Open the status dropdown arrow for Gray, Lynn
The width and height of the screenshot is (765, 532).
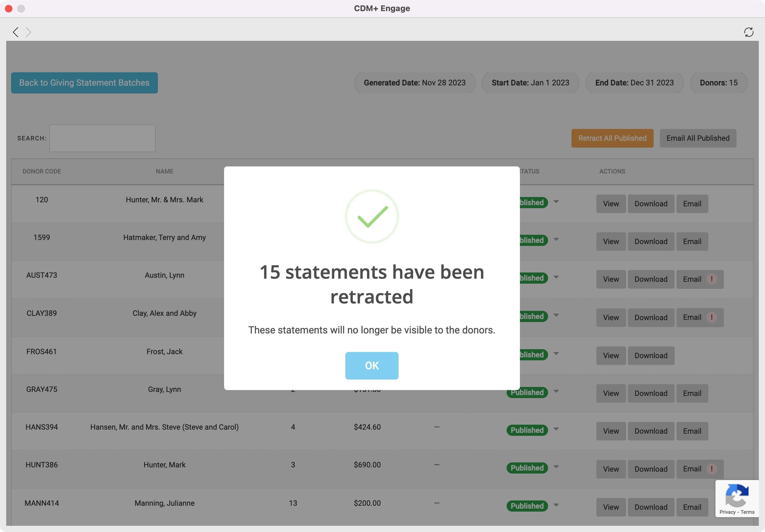[x=556, y=392]
